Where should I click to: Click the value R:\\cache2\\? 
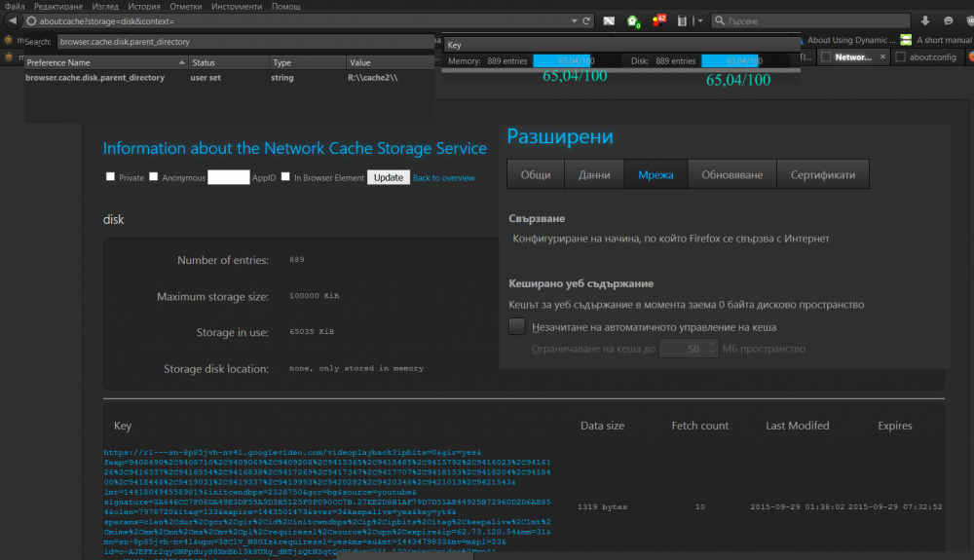point(373,78)
